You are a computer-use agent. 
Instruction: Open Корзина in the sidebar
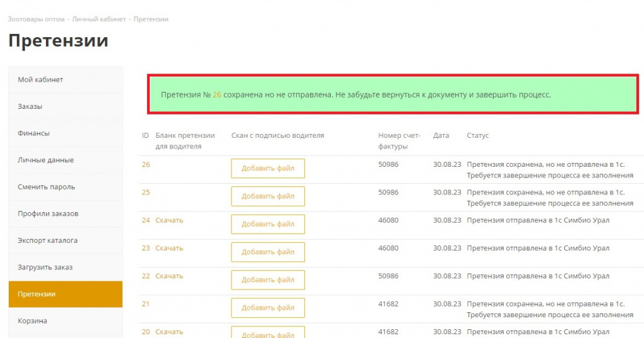tap(65, 321)
